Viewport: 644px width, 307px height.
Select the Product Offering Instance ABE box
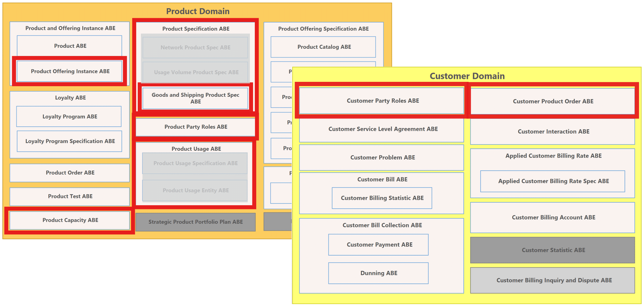[70, 71]
